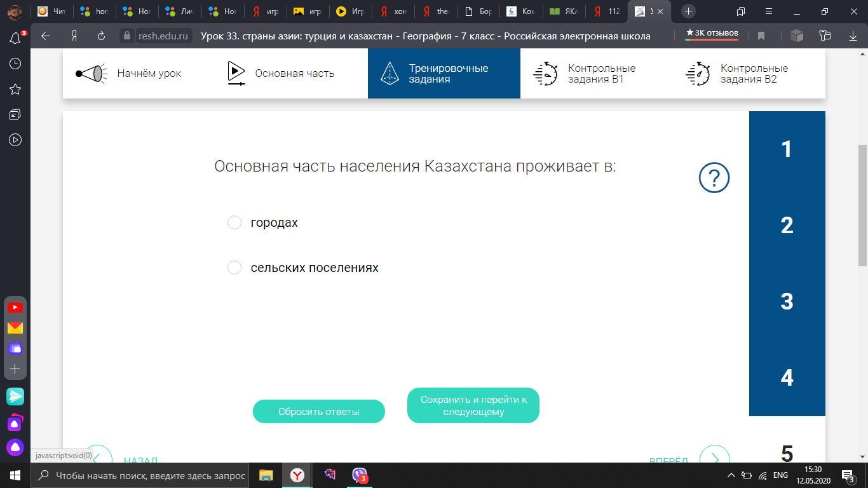The width and height of the screenshot is (868, 488).
Task: Open the tab manager icon in the title bar
Action: click(741, 11)
